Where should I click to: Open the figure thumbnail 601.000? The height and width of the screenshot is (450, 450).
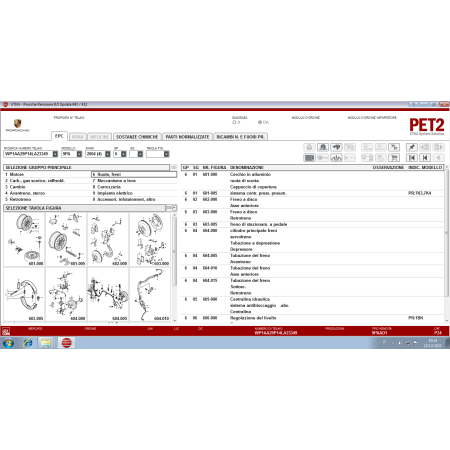24,239
